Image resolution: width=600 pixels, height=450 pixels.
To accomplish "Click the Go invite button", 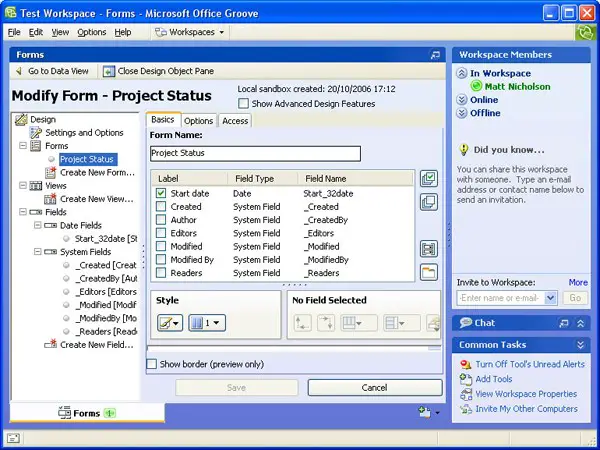I will pyautogui.click(x=575, y=298).
